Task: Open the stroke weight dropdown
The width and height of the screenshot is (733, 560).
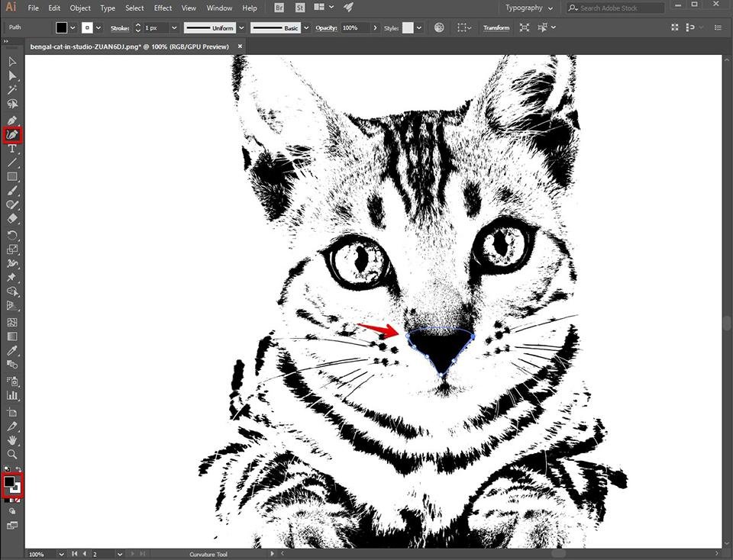Action: point(174,27)
